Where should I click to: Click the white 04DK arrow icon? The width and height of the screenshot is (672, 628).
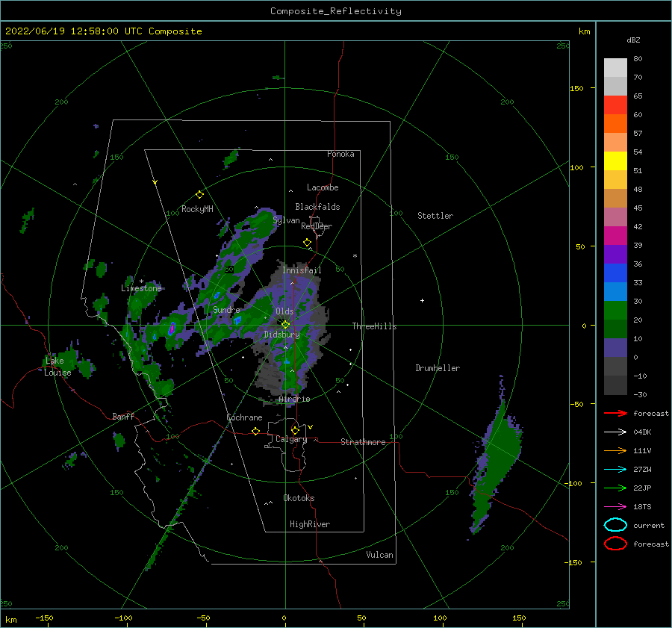[x=615, y=432]
